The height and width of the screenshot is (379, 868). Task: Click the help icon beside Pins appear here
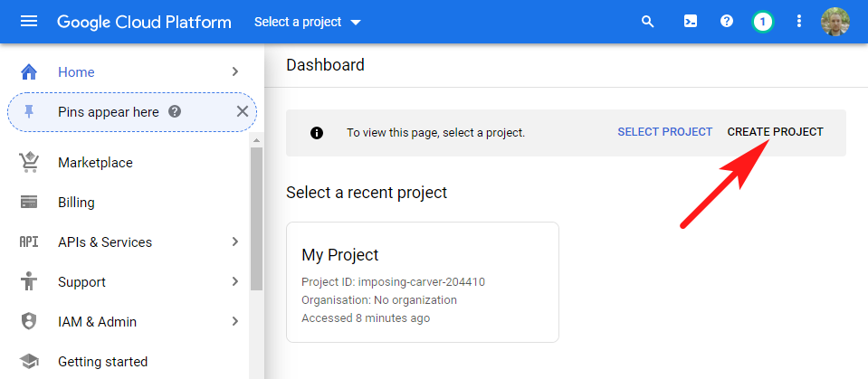point(175,112)
